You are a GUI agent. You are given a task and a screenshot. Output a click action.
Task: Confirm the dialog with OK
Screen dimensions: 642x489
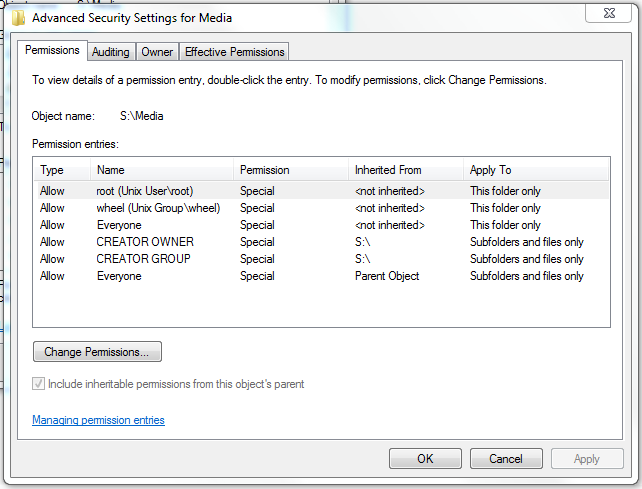425,458
